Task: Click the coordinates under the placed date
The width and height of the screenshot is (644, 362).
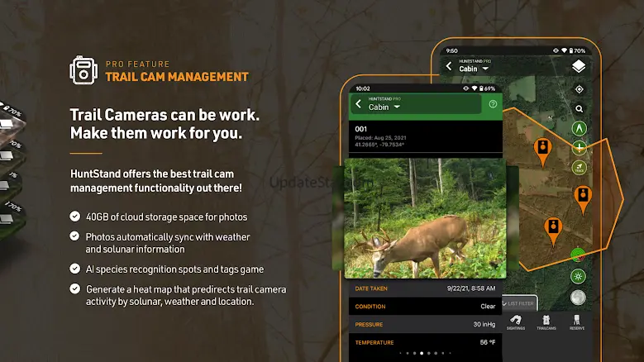Action: 379,145
